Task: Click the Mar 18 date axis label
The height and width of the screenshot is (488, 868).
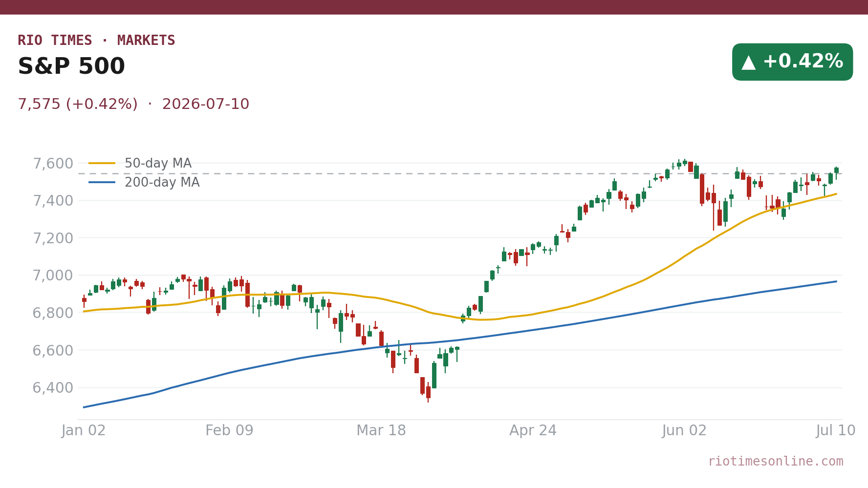Action: point(381,431)
